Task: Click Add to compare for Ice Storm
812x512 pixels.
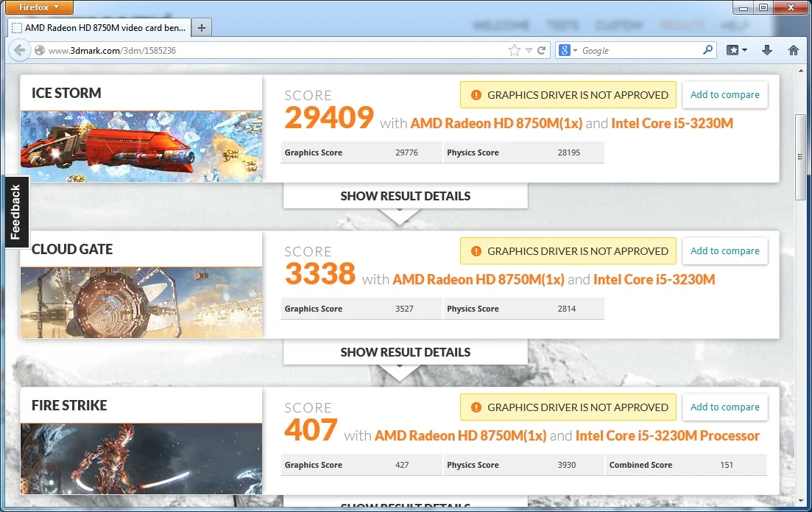Action: tap(724, 95)
